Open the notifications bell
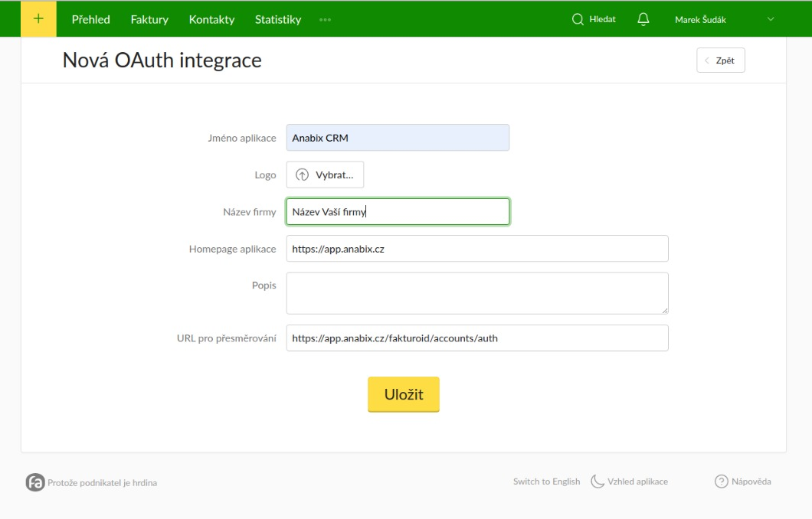 point(643,20)
